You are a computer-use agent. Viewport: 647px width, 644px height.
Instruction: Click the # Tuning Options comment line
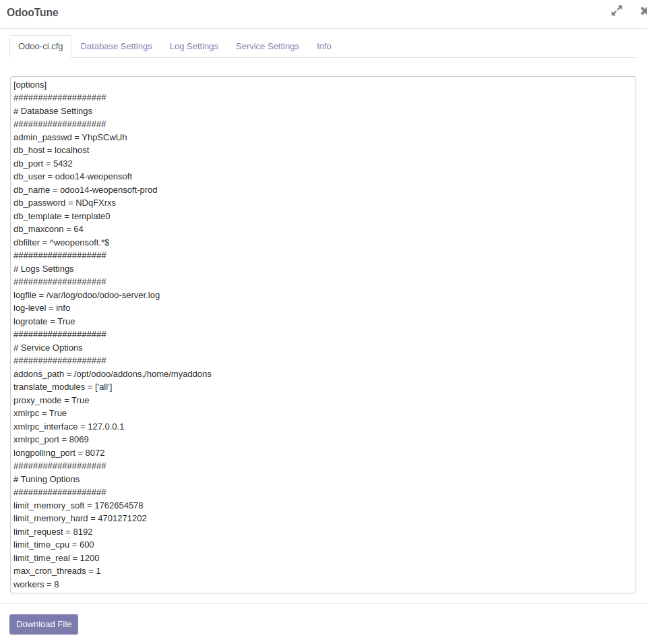[47, 479]
